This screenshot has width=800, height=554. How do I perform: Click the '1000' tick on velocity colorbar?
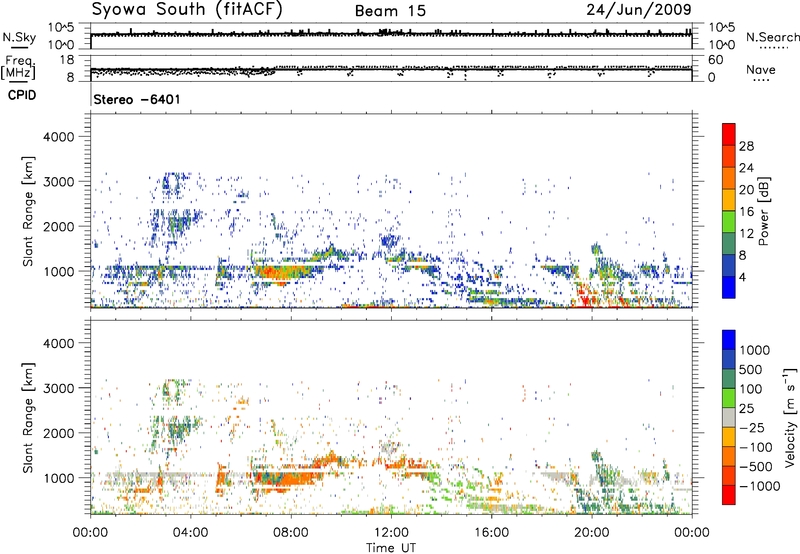(755, 350)
